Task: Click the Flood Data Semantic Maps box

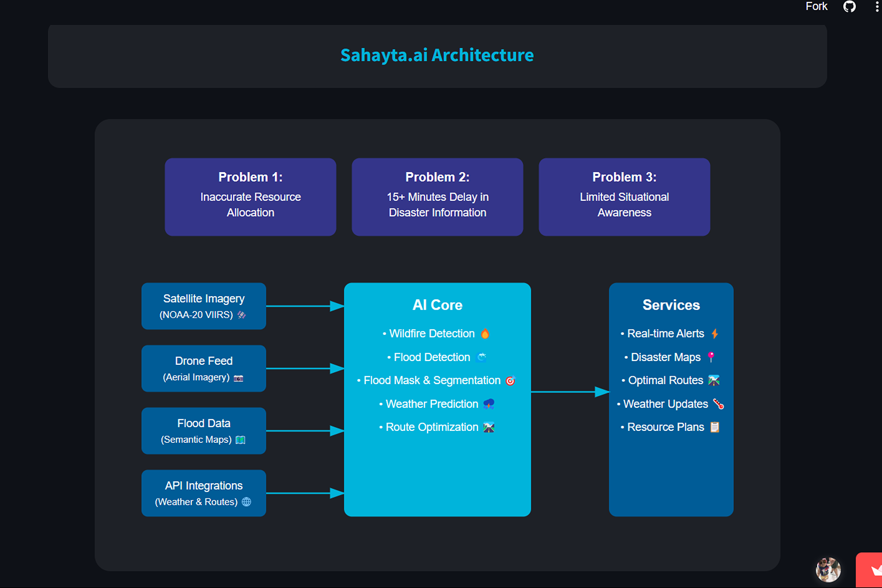Action: click(x=204, y=431)
